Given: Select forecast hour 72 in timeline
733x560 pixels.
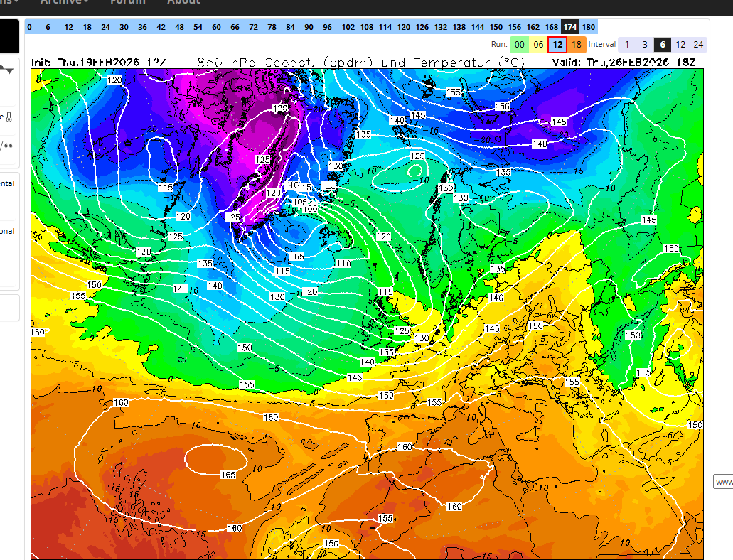Looking at the screenshot, I should [x=253, y=27].
